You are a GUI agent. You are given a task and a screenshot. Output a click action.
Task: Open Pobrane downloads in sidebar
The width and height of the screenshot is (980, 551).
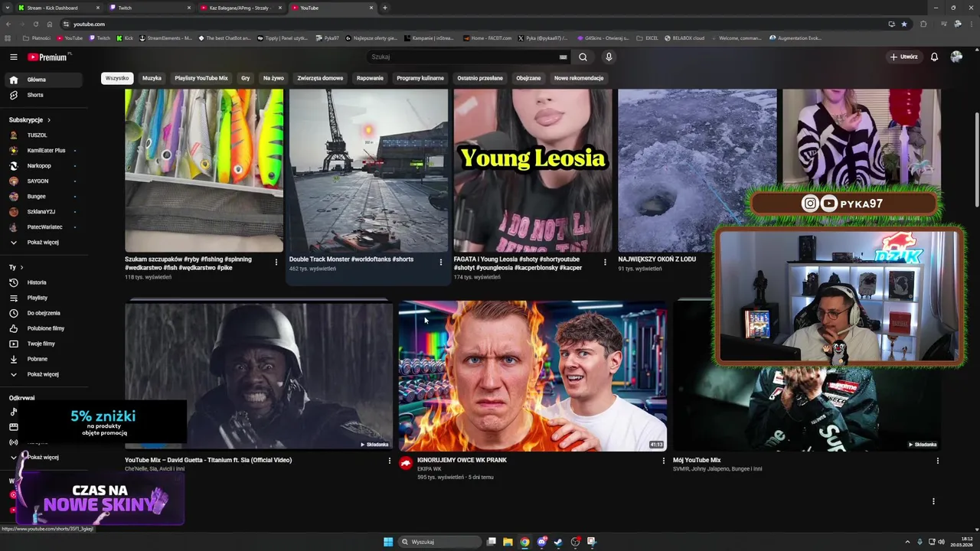point(43,359)
